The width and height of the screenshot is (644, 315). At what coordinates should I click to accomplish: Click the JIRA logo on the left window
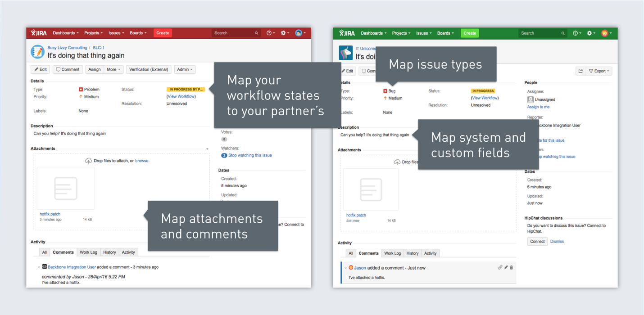(38, 33)
